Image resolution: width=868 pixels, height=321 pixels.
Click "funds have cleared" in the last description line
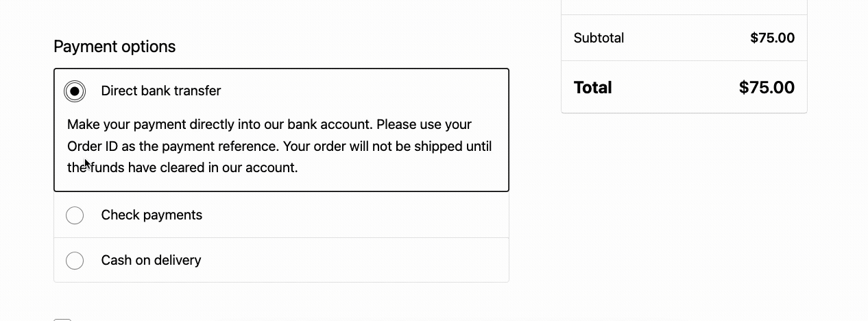[141, 167]
